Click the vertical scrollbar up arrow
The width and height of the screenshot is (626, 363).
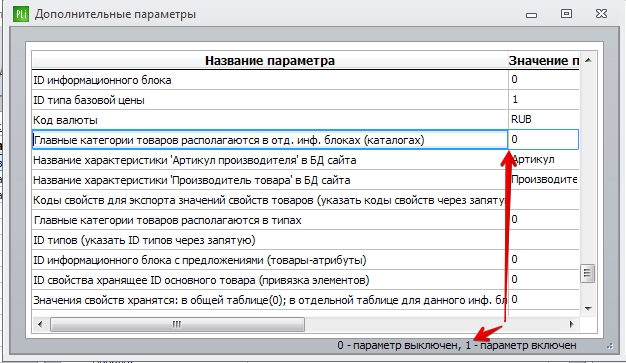(x=588, y=60)
